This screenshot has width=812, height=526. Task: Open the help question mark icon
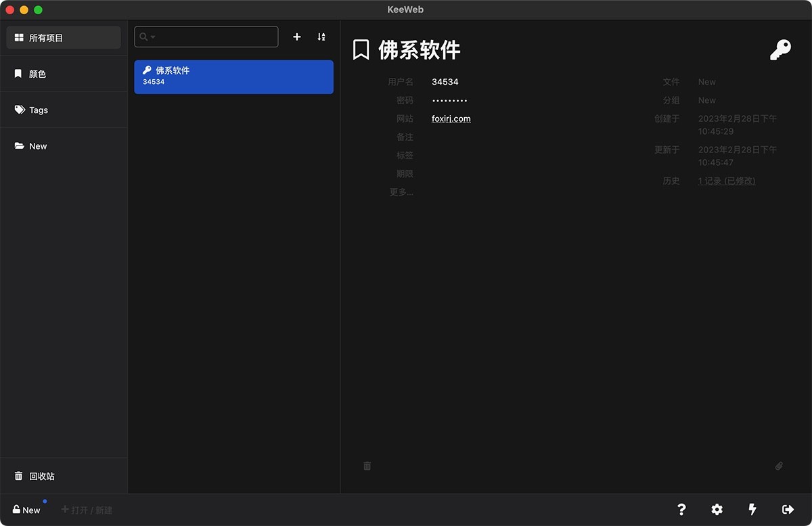tap(681, 510)
